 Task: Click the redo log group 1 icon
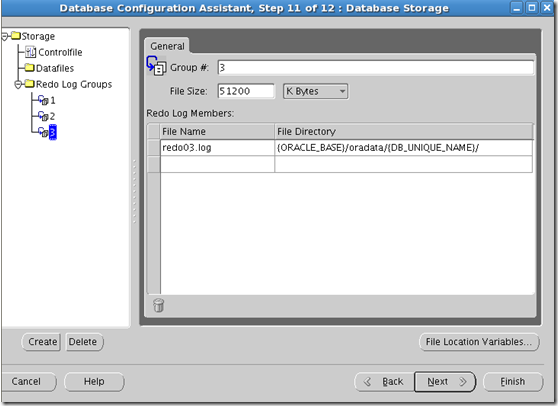[x=43, y=100]
